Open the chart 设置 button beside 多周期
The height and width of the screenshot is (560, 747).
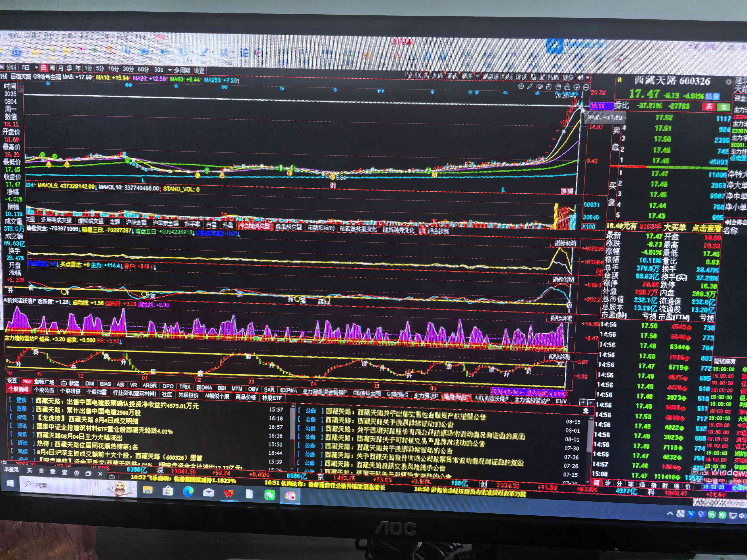click(x=199, y=71)
